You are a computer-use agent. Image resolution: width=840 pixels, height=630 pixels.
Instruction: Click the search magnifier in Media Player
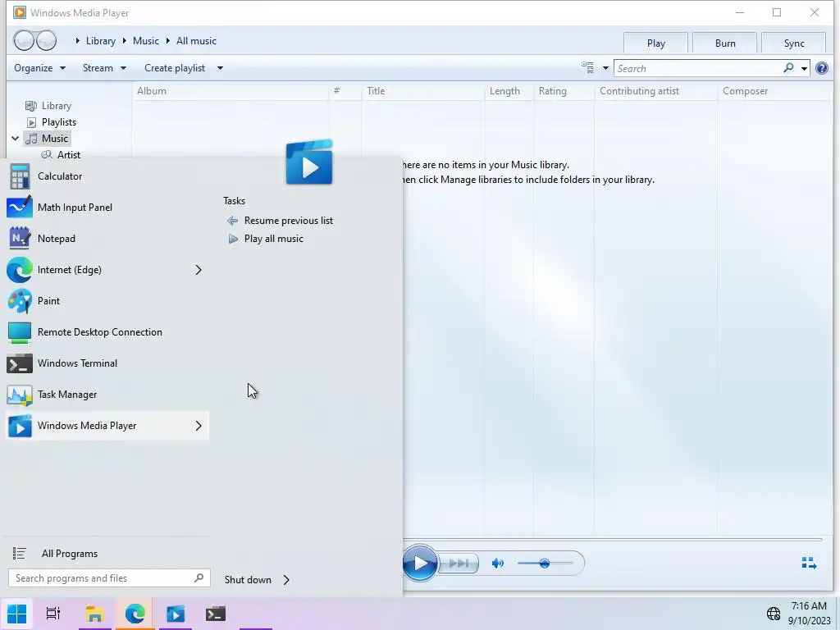click(x=788, y=68)
